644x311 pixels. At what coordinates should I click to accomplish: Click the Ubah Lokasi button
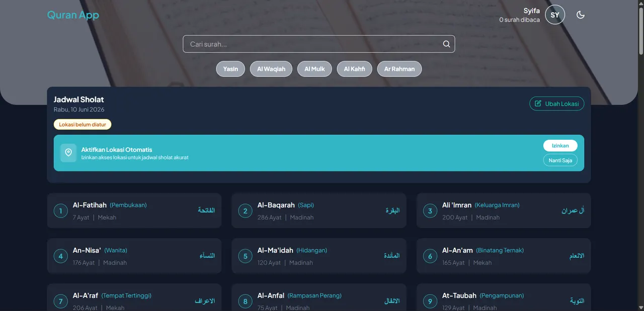click(x=556, y=103)
